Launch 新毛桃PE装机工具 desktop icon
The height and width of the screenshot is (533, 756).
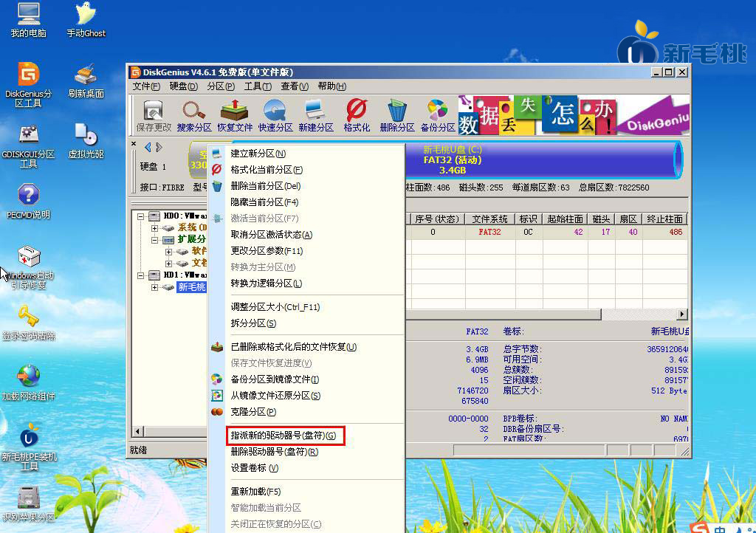(29, 447)
